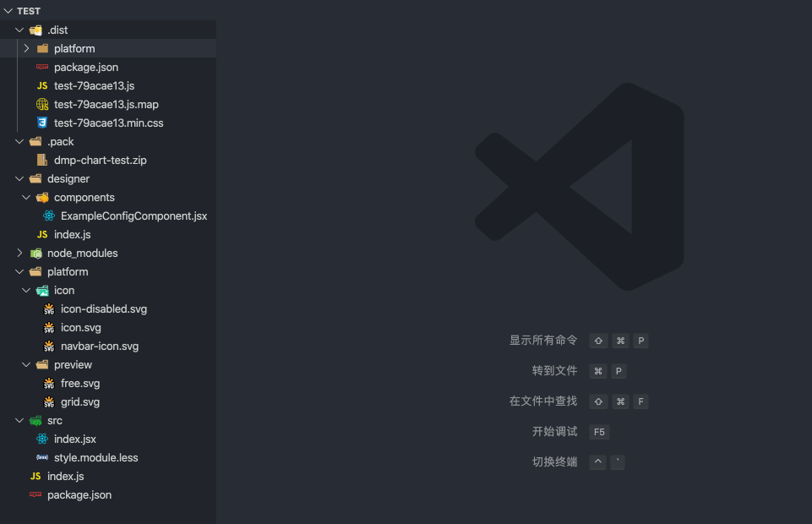Collapse the src folder chevron

tap(19, 420)
